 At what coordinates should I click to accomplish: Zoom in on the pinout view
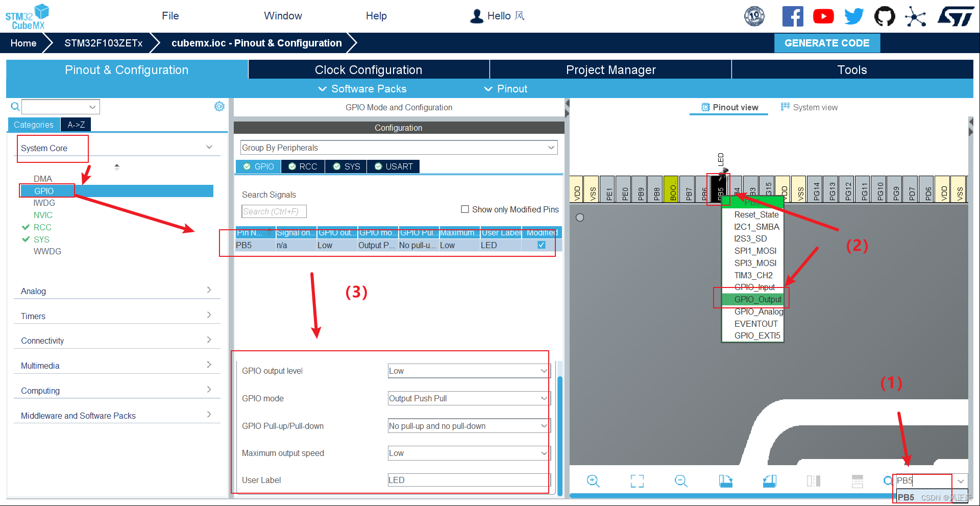593,481
